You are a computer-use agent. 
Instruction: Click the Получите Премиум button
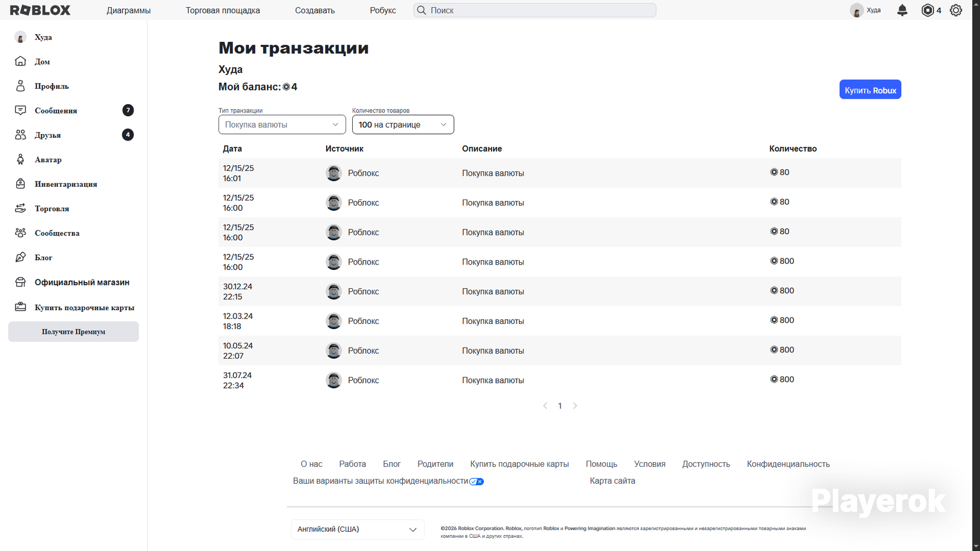pyautogui.click(x=73, y=332)
